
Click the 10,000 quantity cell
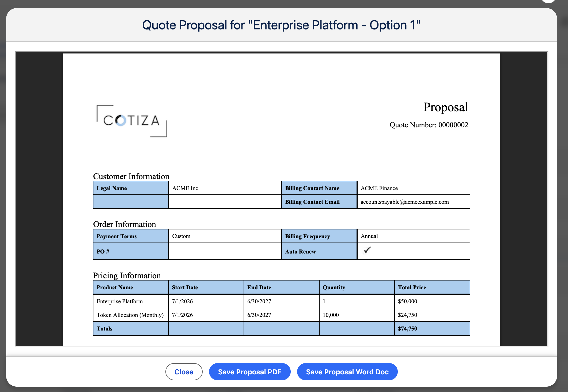pyautogui.click(x=357, y=315)
